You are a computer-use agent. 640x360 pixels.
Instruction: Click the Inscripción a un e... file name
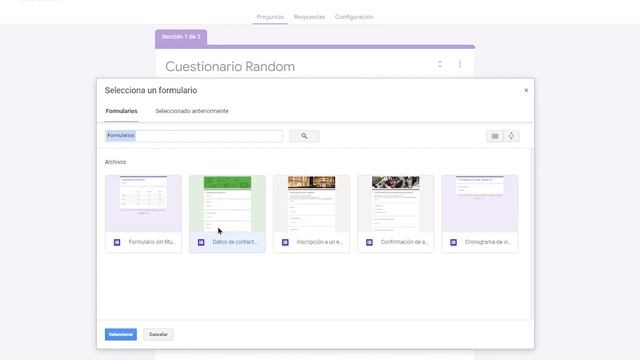(x=320, y=242)
